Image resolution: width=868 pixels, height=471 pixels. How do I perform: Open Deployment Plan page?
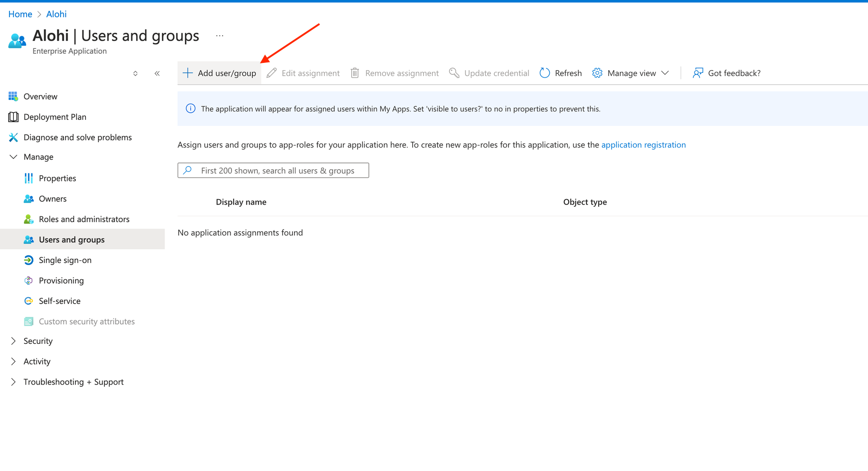click(x=55, y=117)
